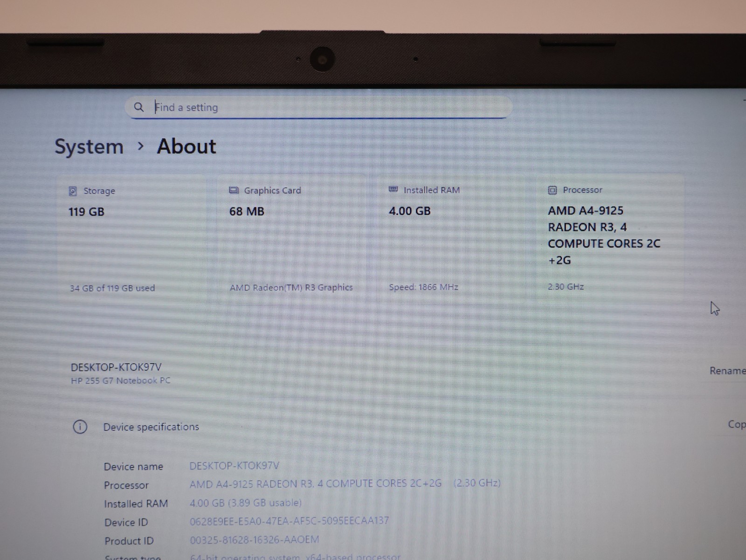The image size is (746, 560).
Task: Select the 4.00 GB RAM value
Action: pos(410,211)
